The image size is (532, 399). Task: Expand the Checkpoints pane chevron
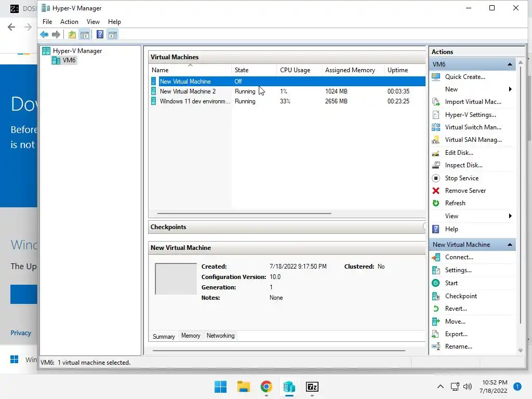click(424, 227)
